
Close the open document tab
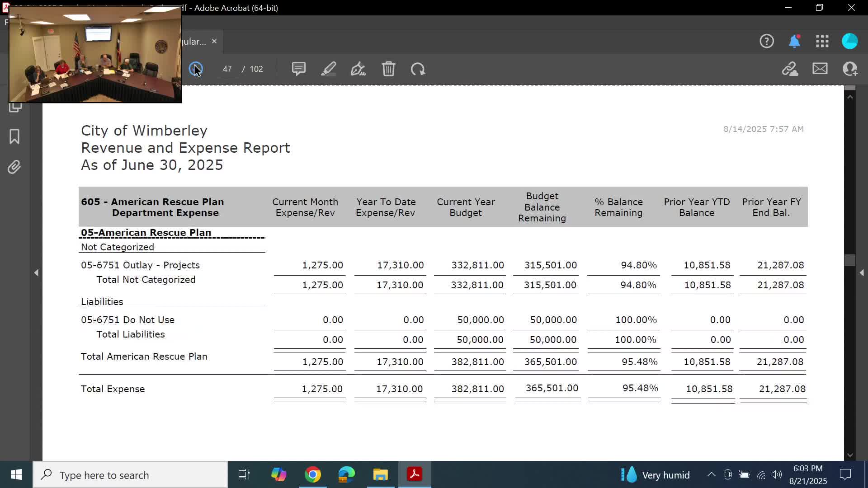click(x=214, y=41)
